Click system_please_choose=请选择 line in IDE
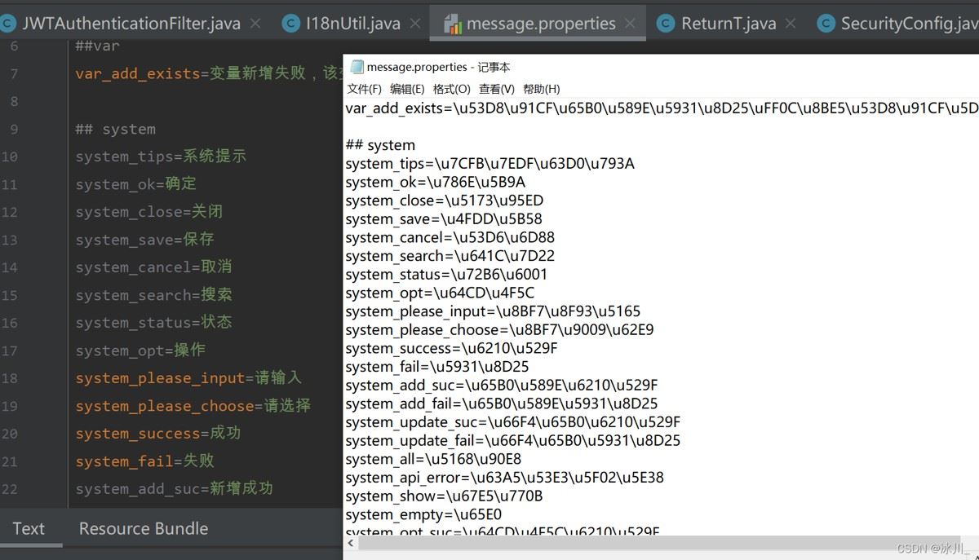The width and height of the screenshot is (979, 560). 193,406
